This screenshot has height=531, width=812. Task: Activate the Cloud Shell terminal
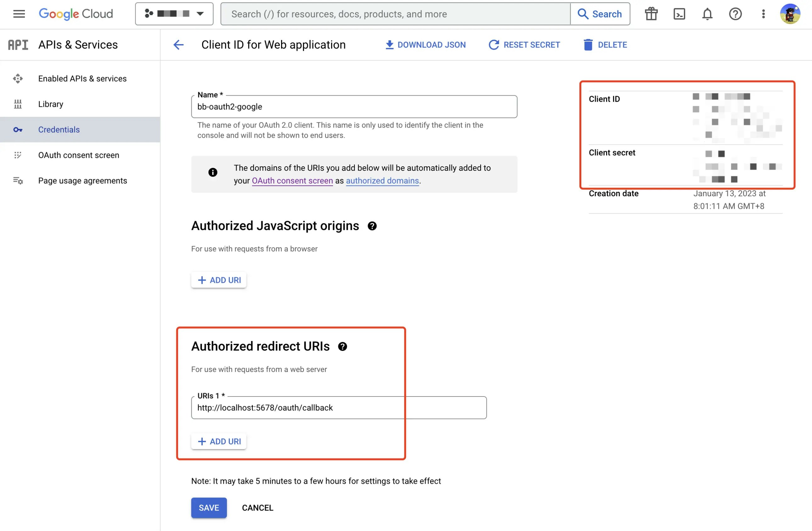pos(679,14)
